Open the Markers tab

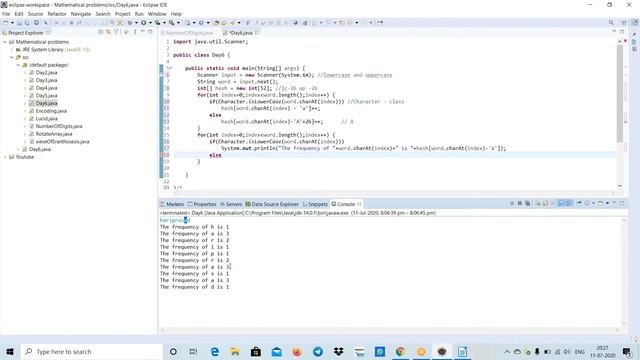tap(172, 204)
